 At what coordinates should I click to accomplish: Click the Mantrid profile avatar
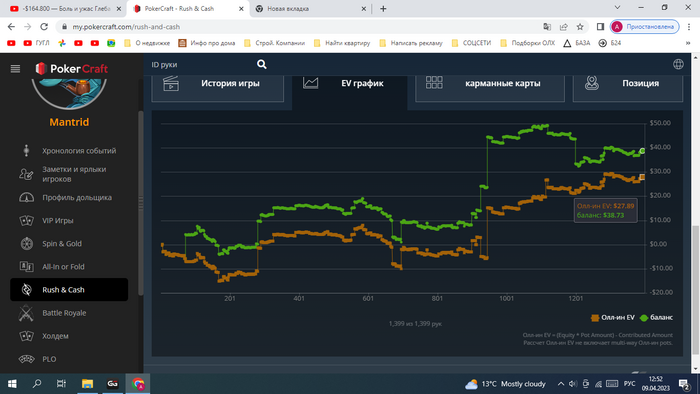coord(69,93)
